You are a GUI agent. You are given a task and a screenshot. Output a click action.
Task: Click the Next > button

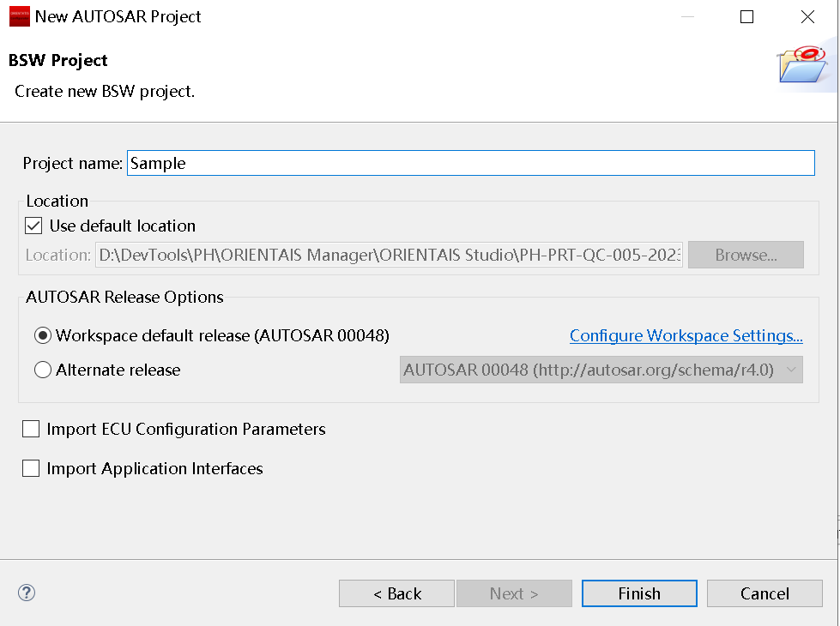[514, 593]
